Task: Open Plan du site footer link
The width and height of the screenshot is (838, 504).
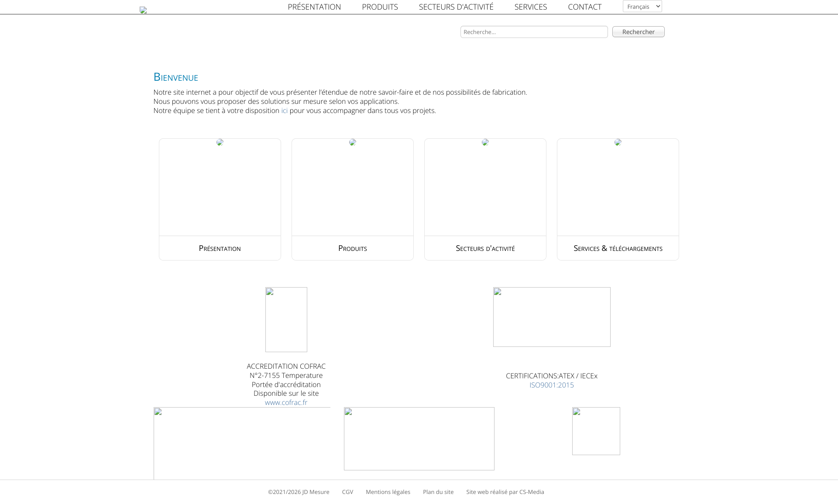Action: click(438, 492)
